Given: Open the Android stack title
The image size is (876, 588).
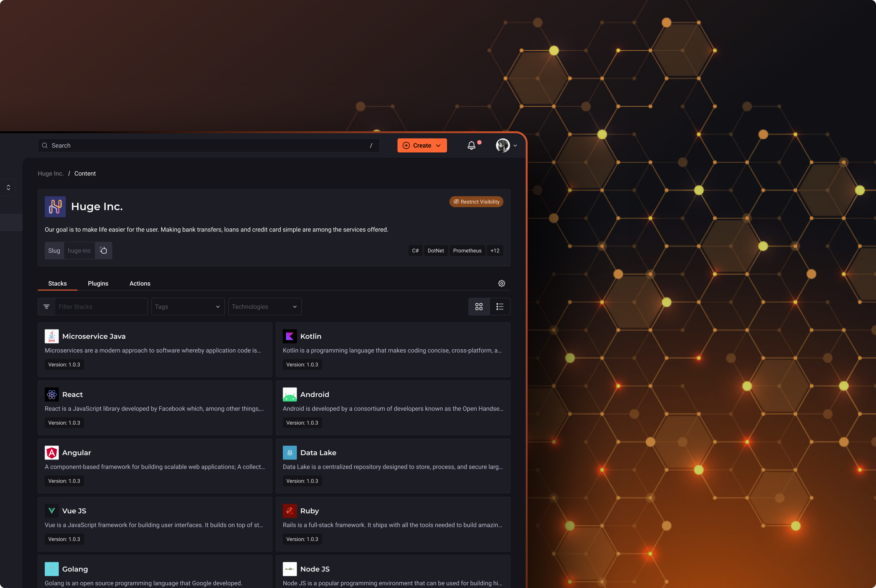Looking at the screenshot, I should pyautogui.click(x=315, y=394).
